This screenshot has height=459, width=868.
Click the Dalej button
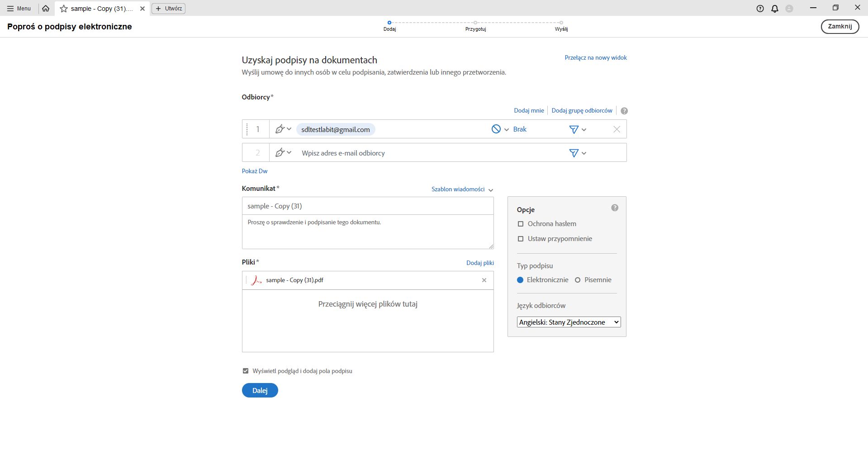point(260,390)
